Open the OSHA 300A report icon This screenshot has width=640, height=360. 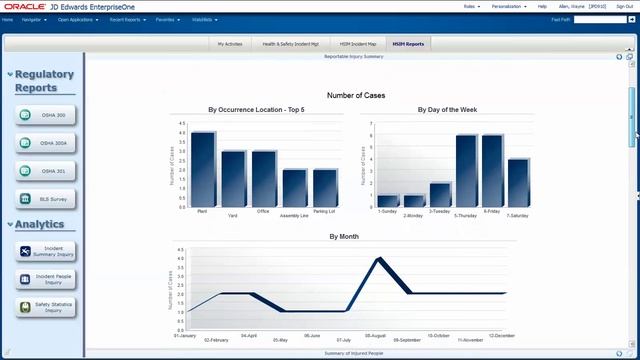(25, 143)
